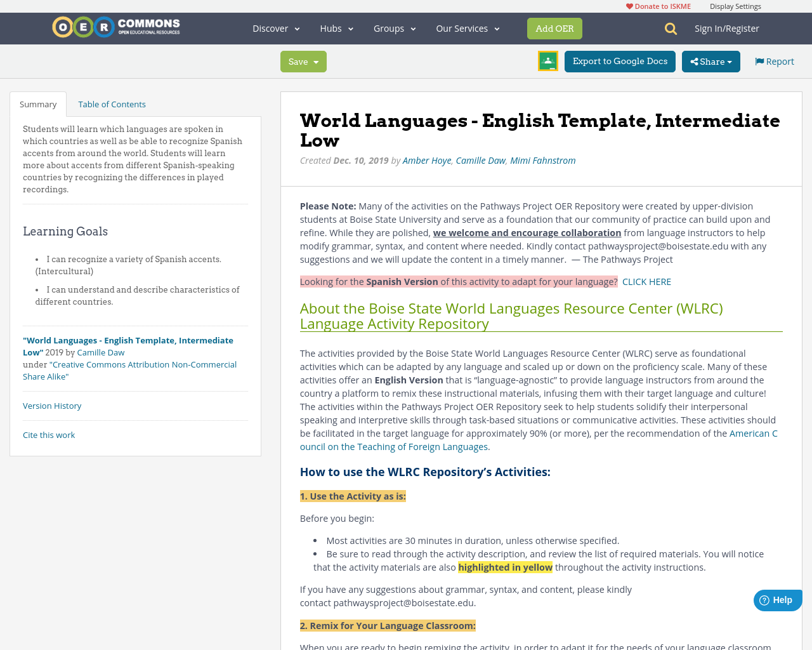The image size is (812, 650).
Task: Click the Add OER button
Action: pyautogui.click(x=554, y=27)
